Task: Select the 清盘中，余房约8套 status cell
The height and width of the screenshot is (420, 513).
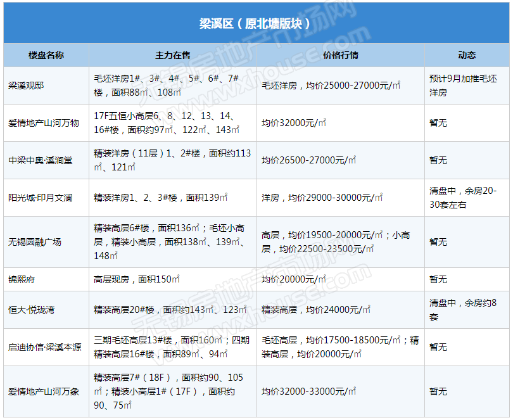Action: 467,310
